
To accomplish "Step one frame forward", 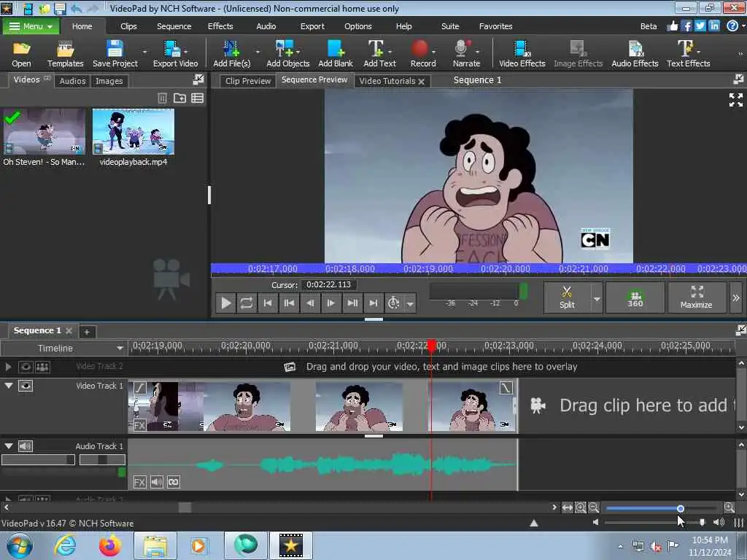I will pos(330,303).
